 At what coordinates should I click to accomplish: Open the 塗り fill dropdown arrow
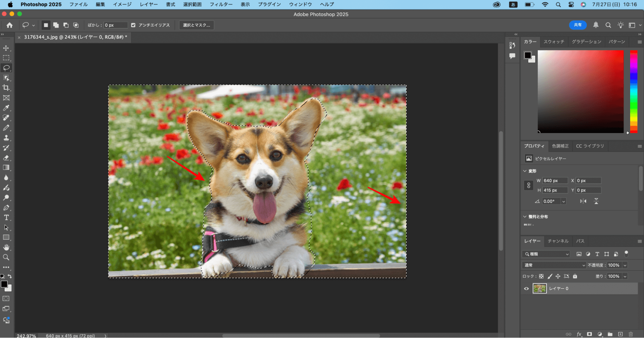tap(625, 276)
